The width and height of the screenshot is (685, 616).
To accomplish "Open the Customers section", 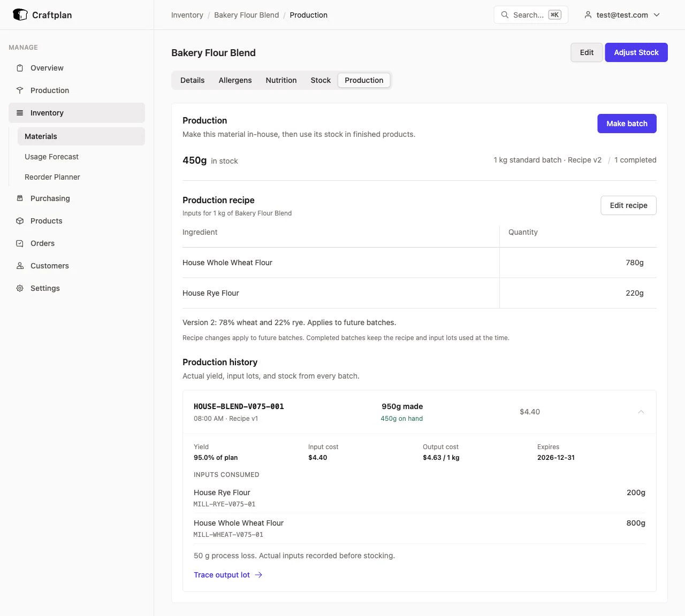I will pyautogui.click(x=77, y=266).
